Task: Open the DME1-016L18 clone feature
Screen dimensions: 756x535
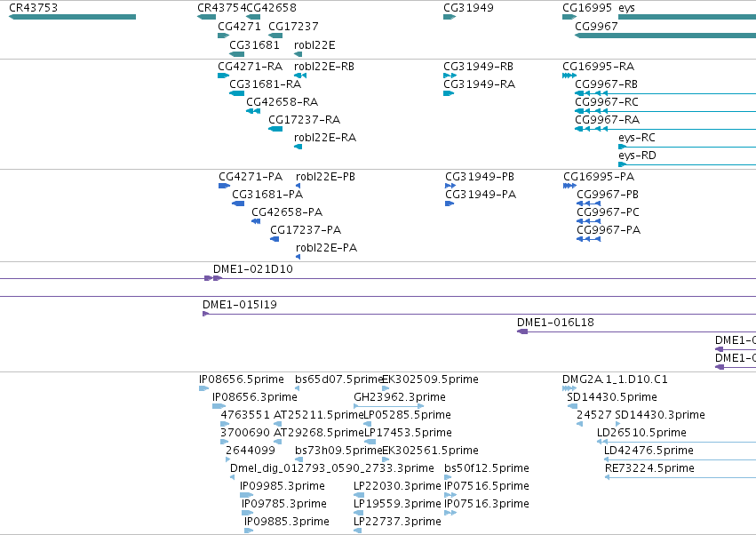Action: (x=636, y=331)
